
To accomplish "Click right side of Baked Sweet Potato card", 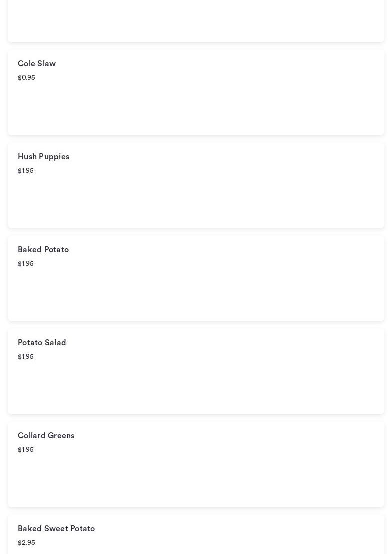I will (x=325, y=536).
